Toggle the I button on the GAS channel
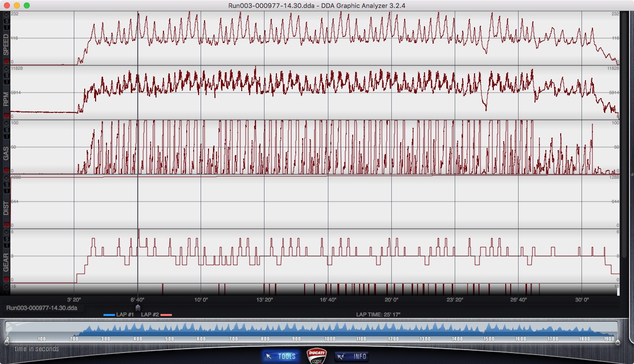Viewport: 634px width, 364px height. click(x=6, y=136)
